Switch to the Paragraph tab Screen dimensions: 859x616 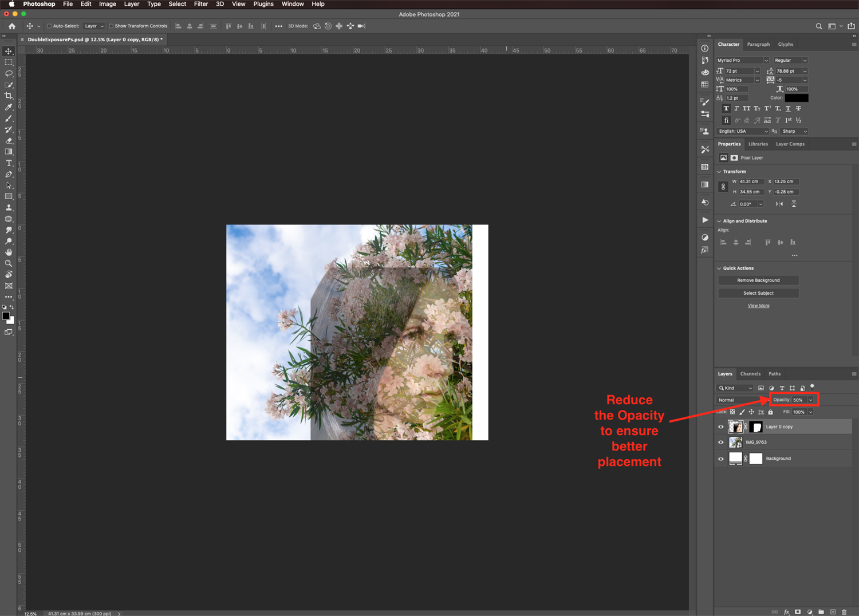click(758, 44)
